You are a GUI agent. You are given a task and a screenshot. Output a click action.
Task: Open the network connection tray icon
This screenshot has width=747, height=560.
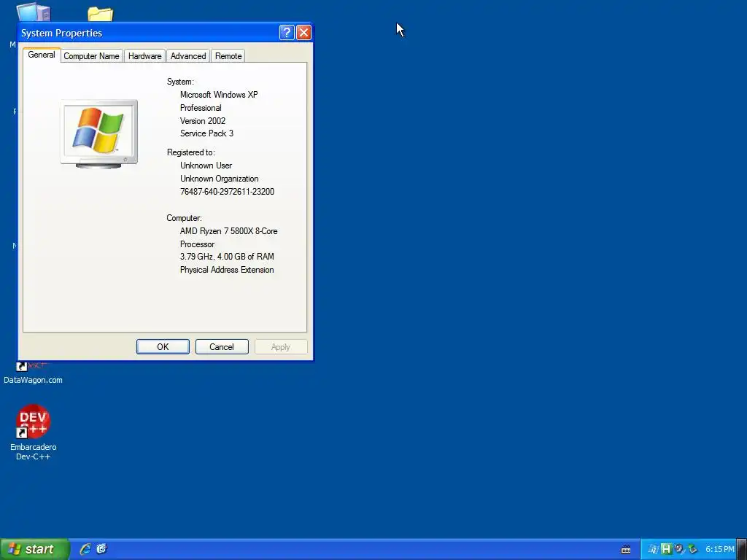[692, 549]
